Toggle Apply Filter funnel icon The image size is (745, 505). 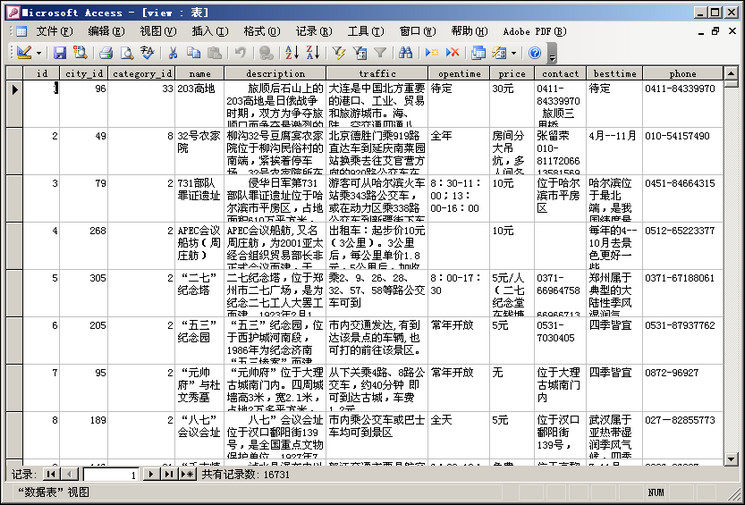pyautogui.click(x=380, y=53)
